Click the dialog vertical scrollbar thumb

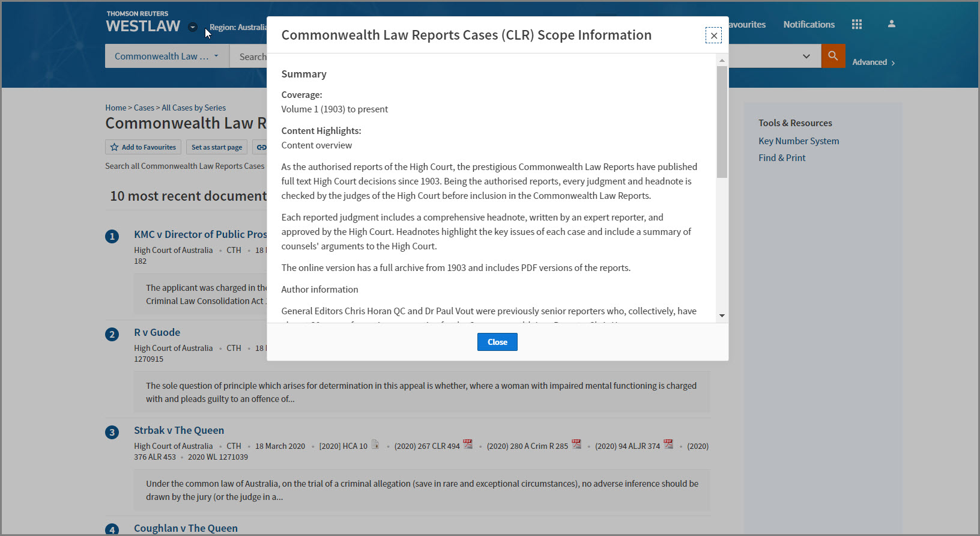click(722, 122)
